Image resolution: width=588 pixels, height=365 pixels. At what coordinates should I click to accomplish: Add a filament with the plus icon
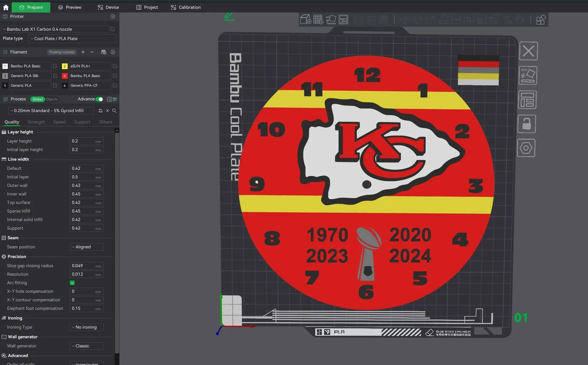(83, 52)
